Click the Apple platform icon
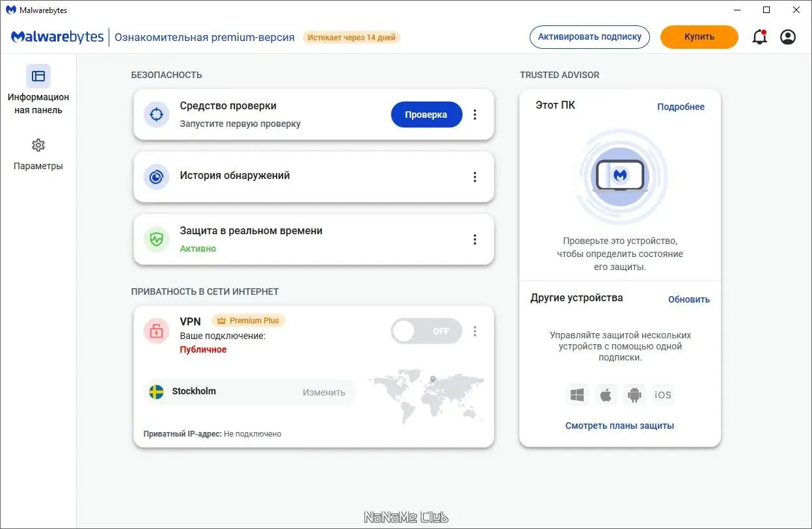The height and width of the screenshot is (529, 812). 606,394
